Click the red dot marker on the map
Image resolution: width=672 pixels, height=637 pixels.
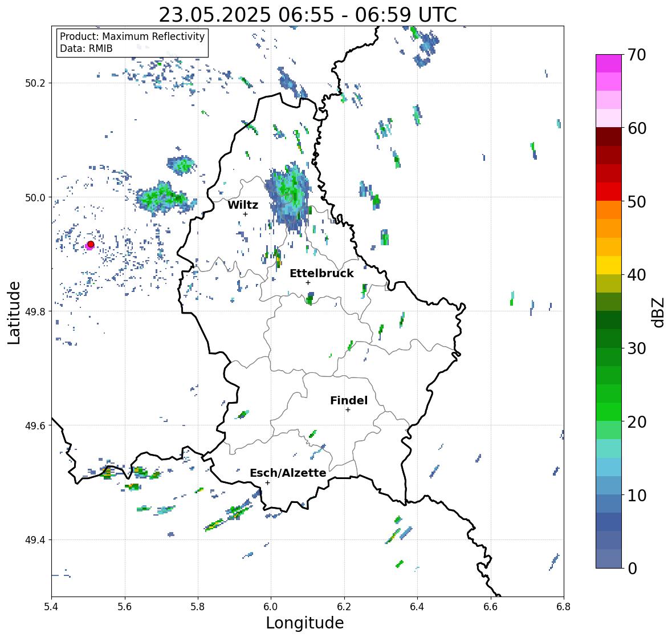pos(91,244)
